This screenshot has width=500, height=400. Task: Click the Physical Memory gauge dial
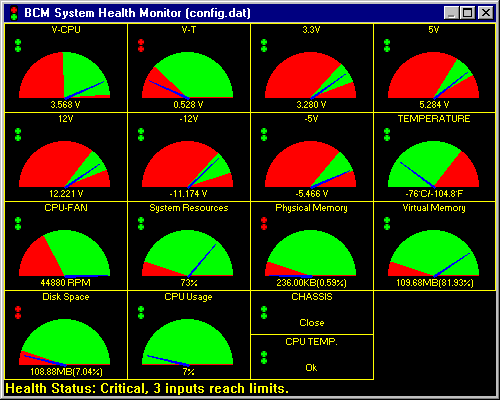310,253
